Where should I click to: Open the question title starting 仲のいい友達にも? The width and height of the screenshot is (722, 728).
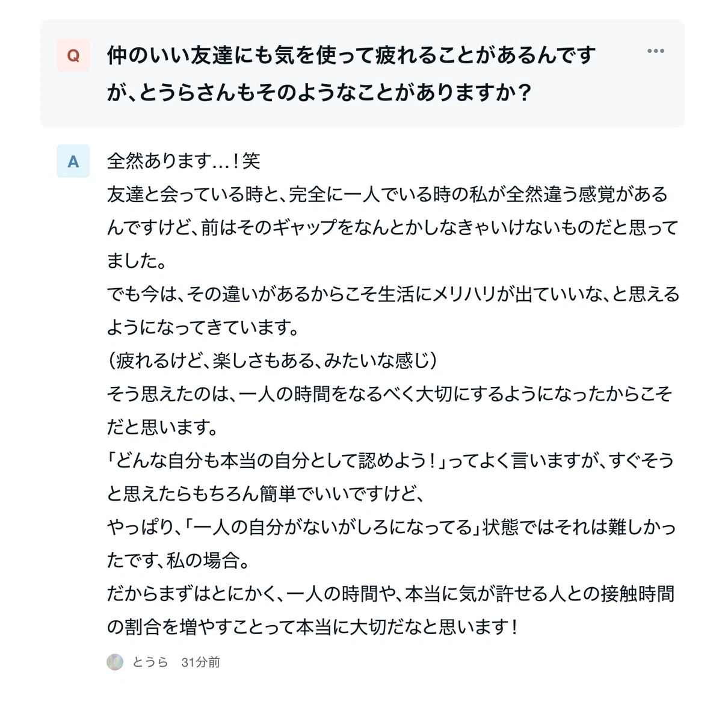351,55
